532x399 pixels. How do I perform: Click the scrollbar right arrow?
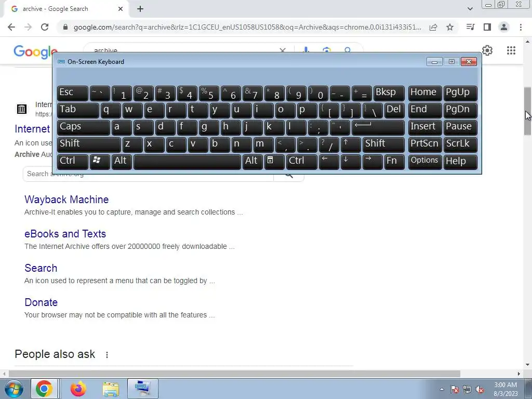click(x=519, y=374)
